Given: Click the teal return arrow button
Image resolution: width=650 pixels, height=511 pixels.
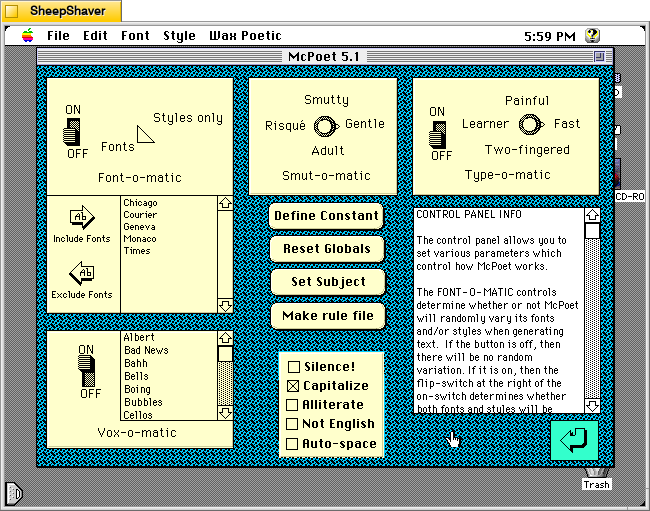Looking at the screenshot, I should pyautogui.click(x=574, y=440).
